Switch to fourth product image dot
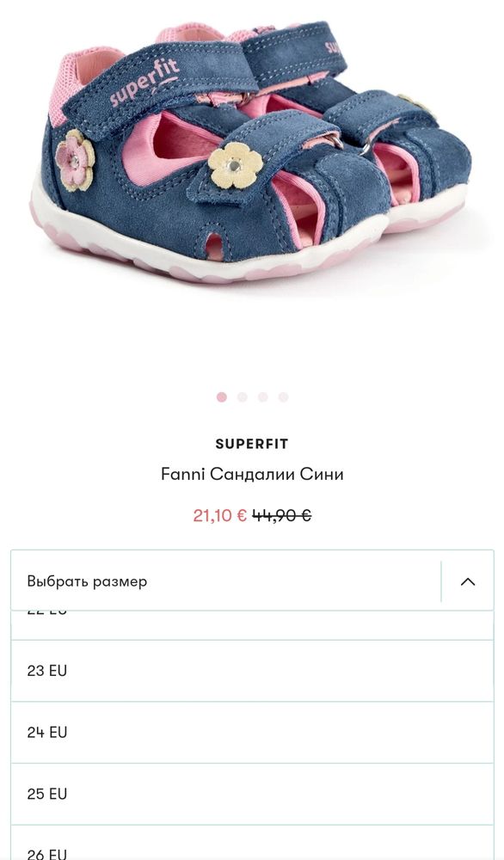 (x=283, y=397)
